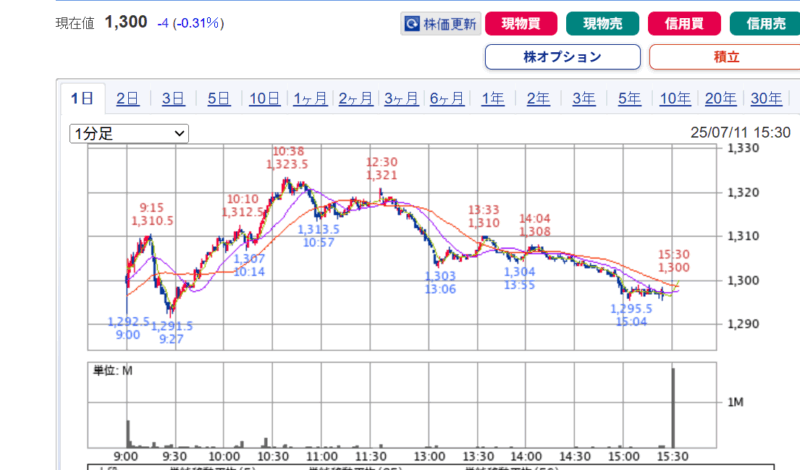Viewport: 800px width, 470px height.
Task: Click the 10:10 1,312.5 price label
Action: tap(243, 206)
